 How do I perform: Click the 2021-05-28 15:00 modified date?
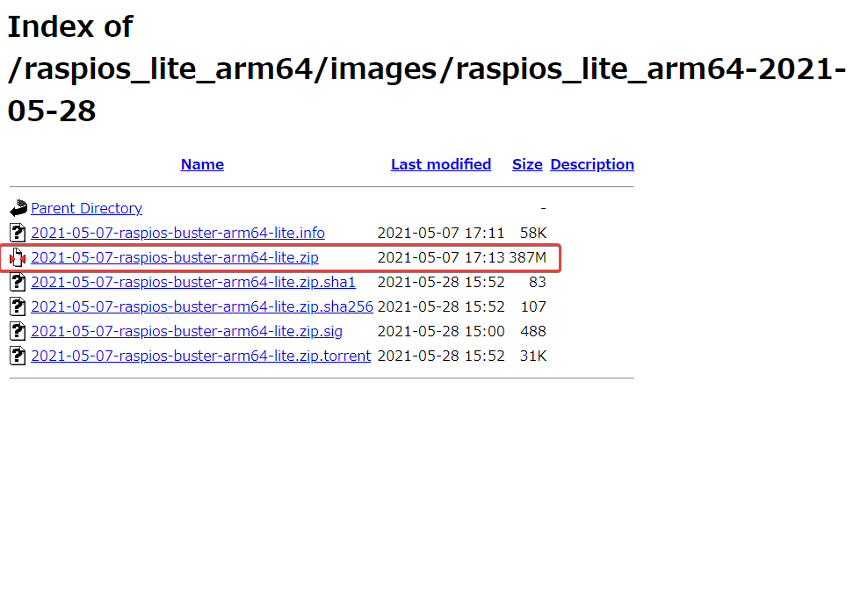tap(441, 331)
